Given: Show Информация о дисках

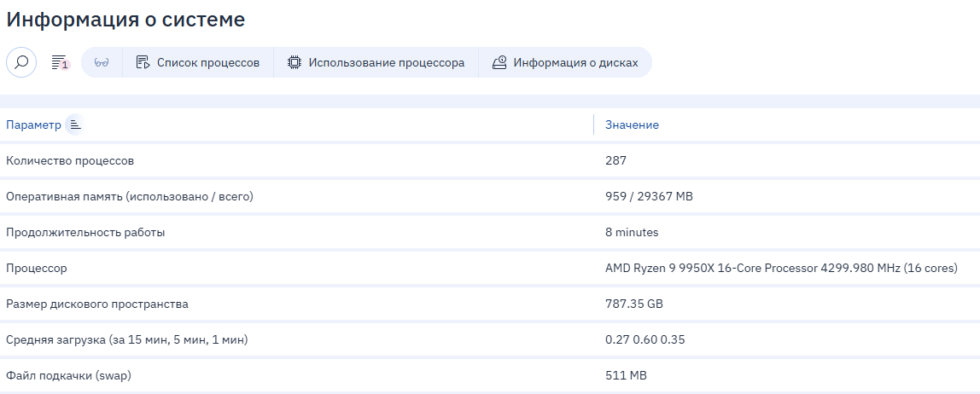Looking at the screenshot, I should coord(565,62).
